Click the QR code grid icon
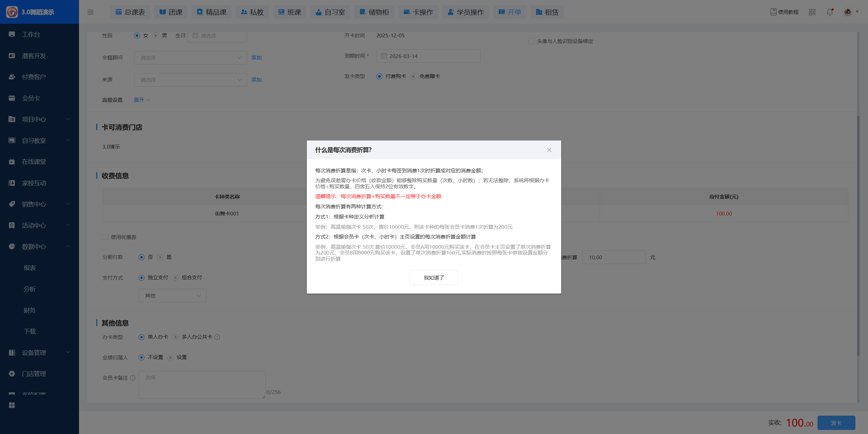This screenshot has width=868, height=434. tap(812, 12)
